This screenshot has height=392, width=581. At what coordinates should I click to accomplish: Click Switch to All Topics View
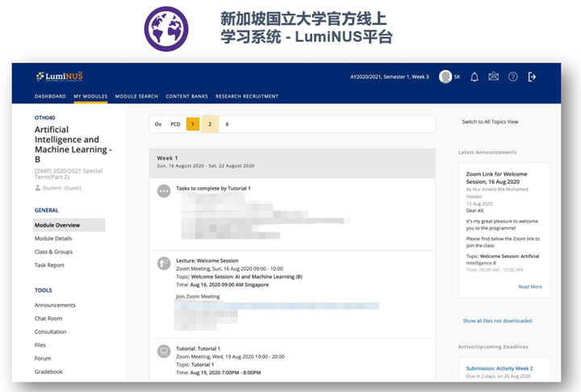[490, 122]
